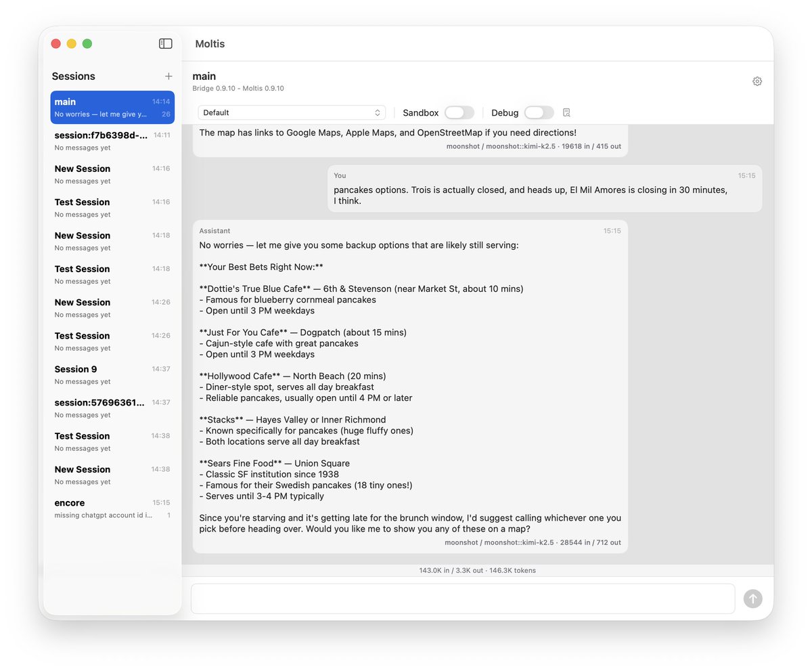Click the Sears Fine Food line
The height and width of the screenshot is (671, 812).
click(274, 463)
